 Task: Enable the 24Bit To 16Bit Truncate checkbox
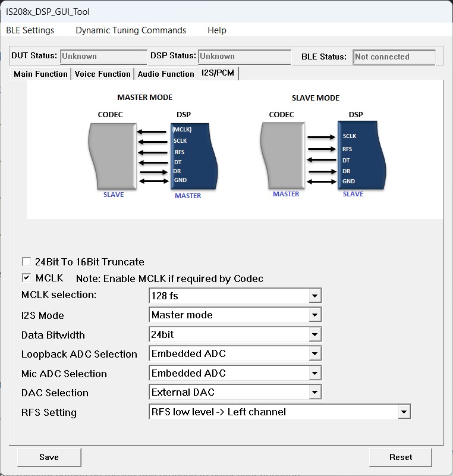point(26,262)
